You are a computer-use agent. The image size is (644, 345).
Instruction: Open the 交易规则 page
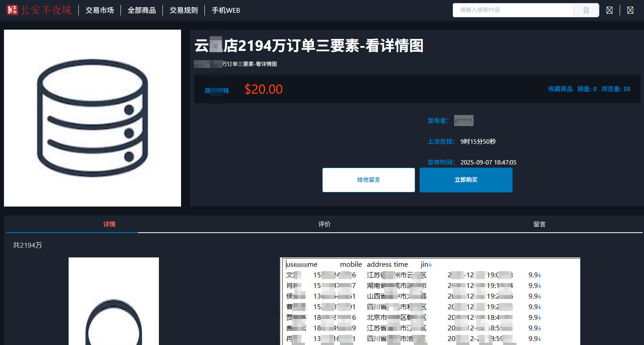pyautogui.click(x=184, y=10)
